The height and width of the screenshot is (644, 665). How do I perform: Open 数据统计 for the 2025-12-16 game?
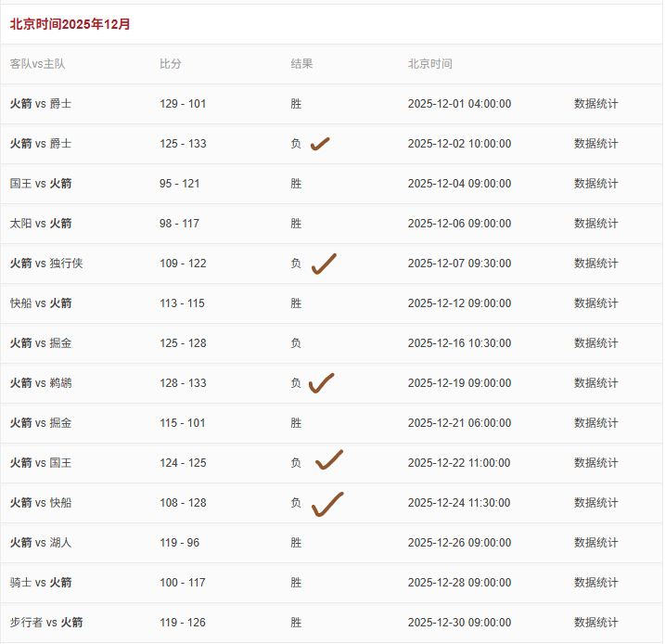pos(595,343)
